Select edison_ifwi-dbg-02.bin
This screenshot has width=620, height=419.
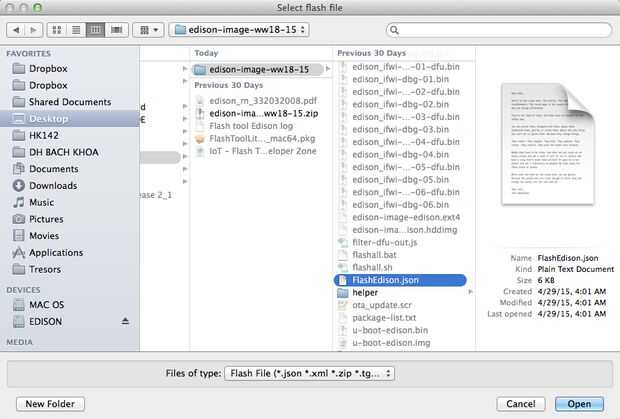click(x=403, y=104)
